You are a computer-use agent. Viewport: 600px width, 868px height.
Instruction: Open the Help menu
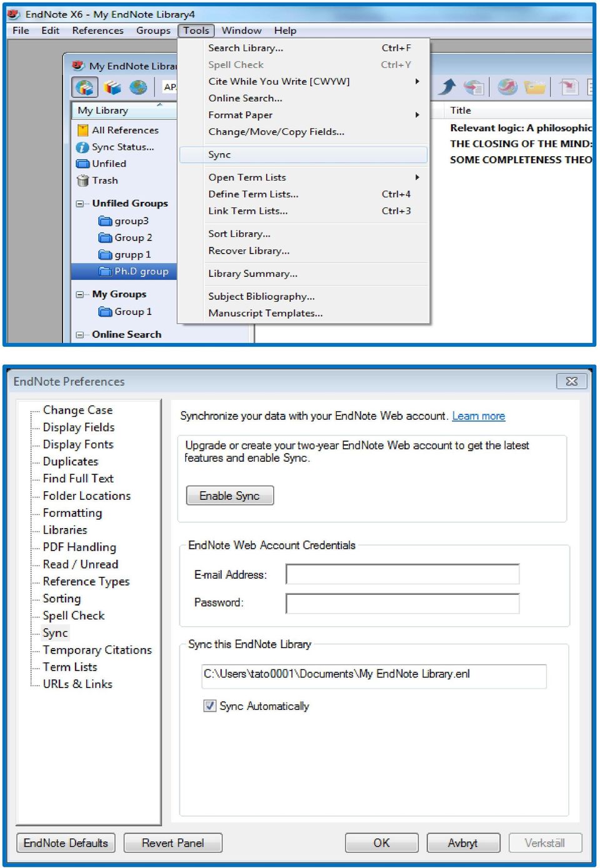(x=285, y=31)
